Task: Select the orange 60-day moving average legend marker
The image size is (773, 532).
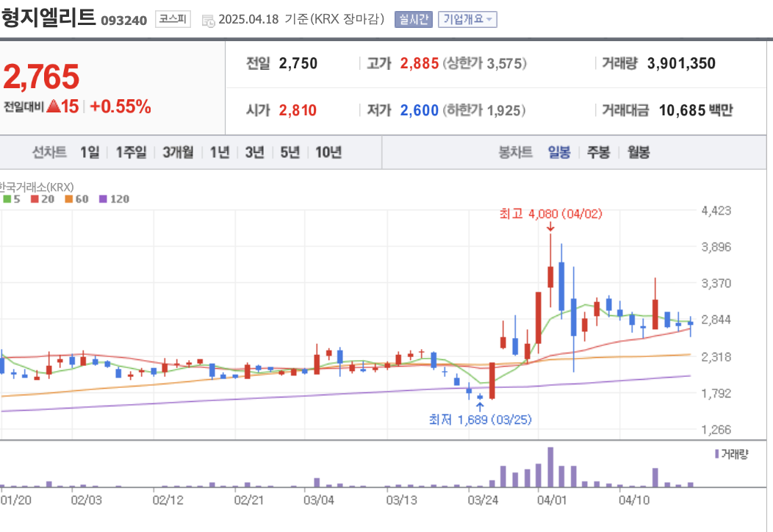Action: [69, 198]
